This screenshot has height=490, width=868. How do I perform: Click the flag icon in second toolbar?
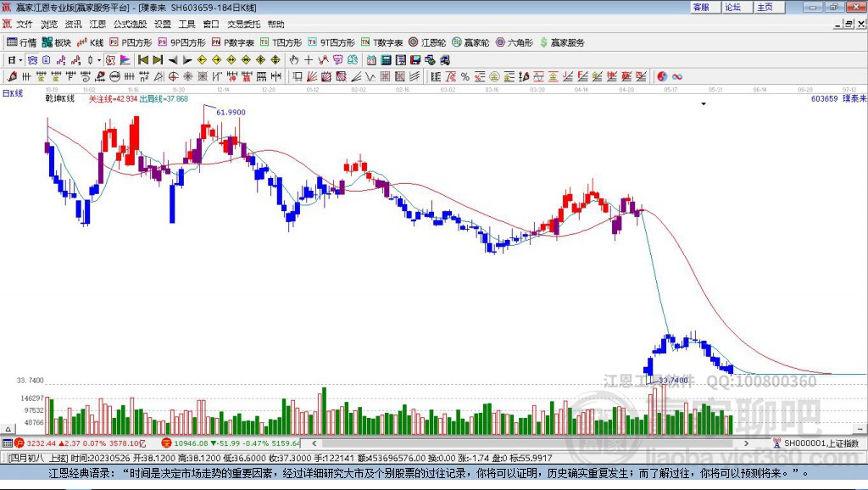pos(125,60)
